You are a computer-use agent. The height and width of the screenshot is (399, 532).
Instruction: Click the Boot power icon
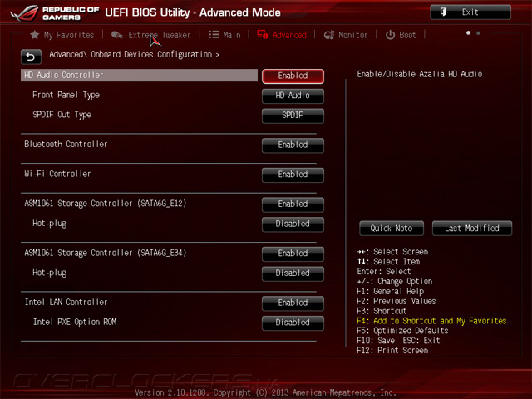390,35
